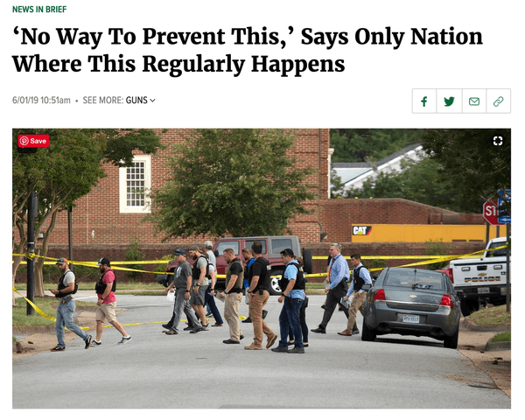Copy the article link with chain icon
Screen dimensions: 525x420
498,101
